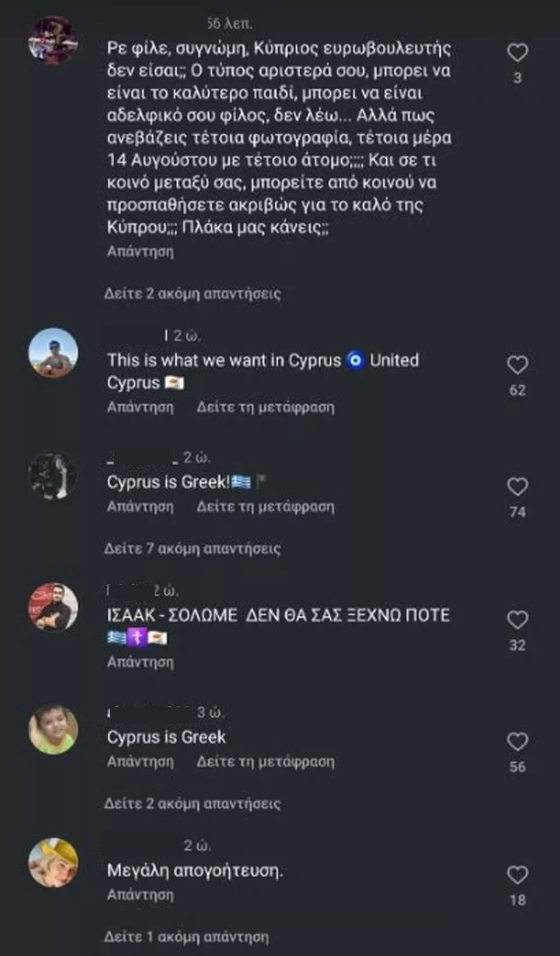Viewport: 560px width, 956px height.
Task: Tap heart on the "Μεγάλη απογοήτευση" comment
Action: (517, 875)
